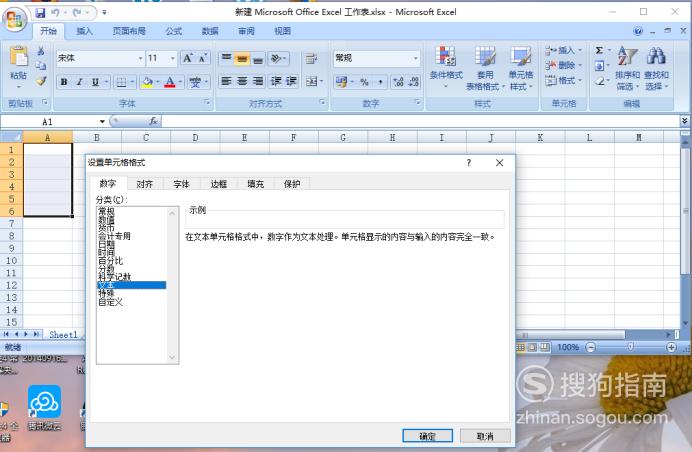Viewport: 692px width, 452px height.
Task: Toggle bottom vertical alignment
Action: [x=258, y=58]
